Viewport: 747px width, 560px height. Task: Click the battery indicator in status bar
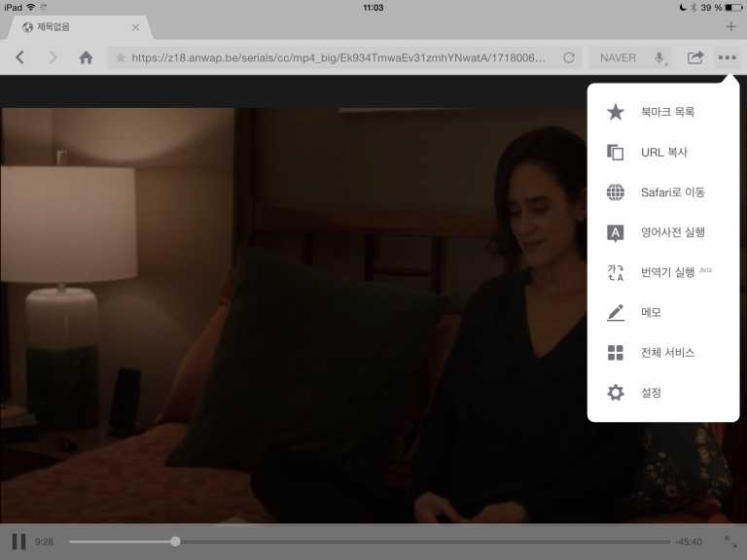(733, 7)
